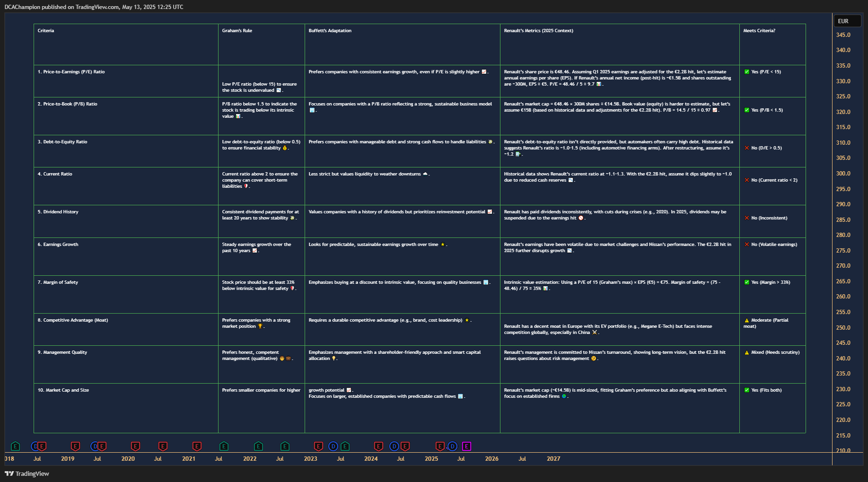Viewport: 868px width, 482px height.
Task: Open the red earnings marker above Jul 2020
Action: click(163, 446)
